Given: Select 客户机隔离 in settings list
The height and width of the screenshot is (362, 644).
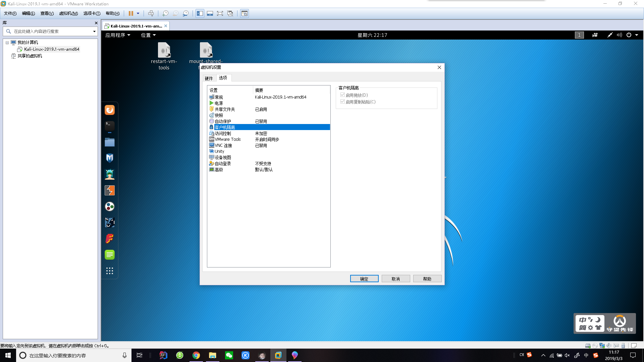Looking at the screenshot, I should point(269,127).
